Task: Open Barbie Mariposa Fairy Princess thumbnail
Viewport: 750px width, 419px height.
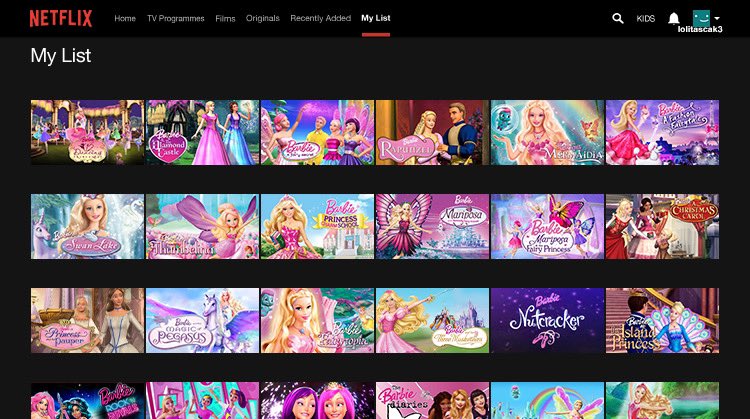Action: coord(547,226)
